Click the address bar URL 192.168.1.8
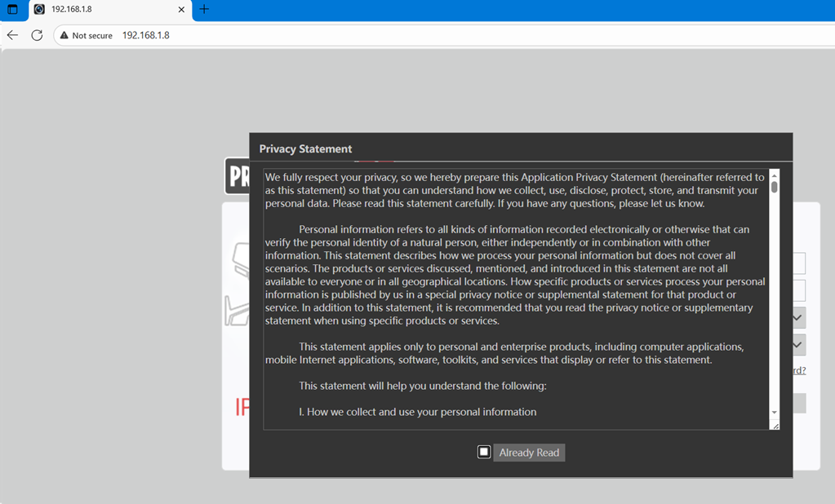 tap(145, 36)
